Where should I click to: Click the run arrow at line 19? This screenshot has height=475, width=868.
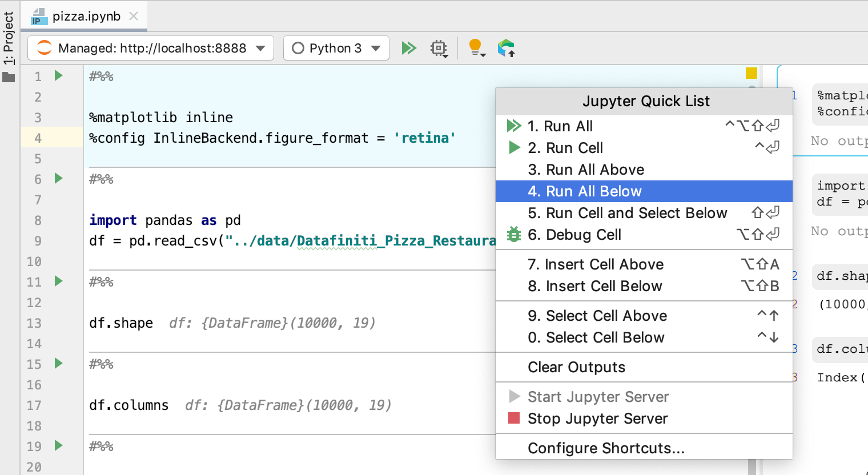58,445
